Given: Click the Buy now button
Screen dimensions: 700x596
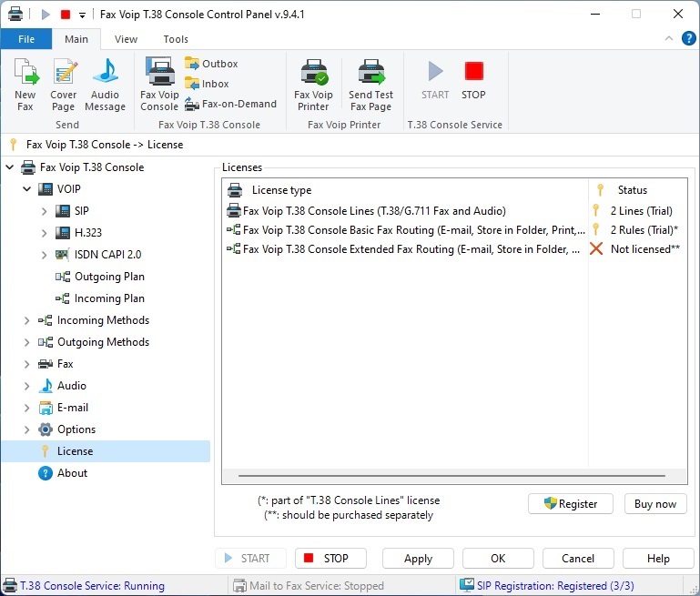Looking at the screenshot, I should pyautogui.click(x=655, y=504).
